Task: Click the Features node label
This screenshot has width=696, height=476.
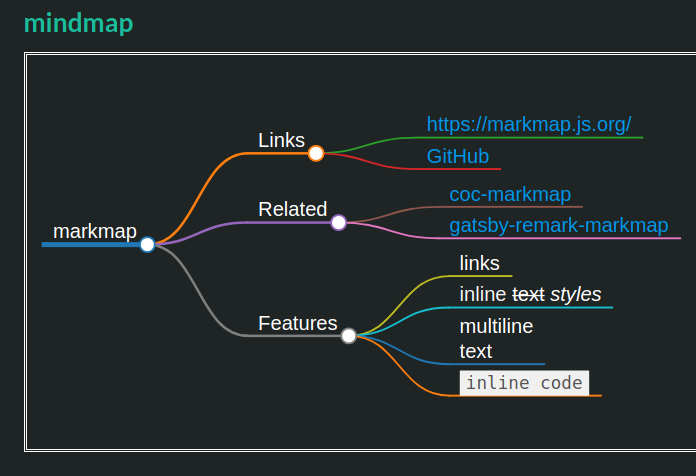Action: point(297,323)
